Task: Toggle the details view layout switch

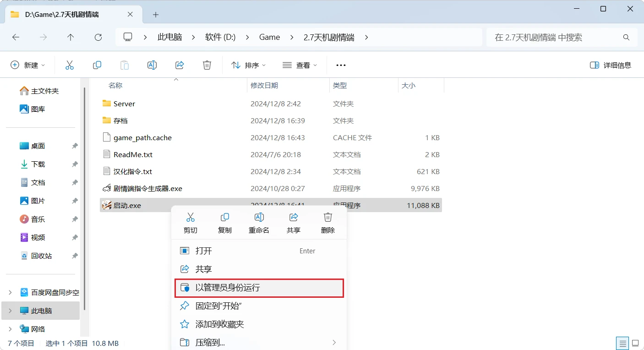Action: click(622, 343)
